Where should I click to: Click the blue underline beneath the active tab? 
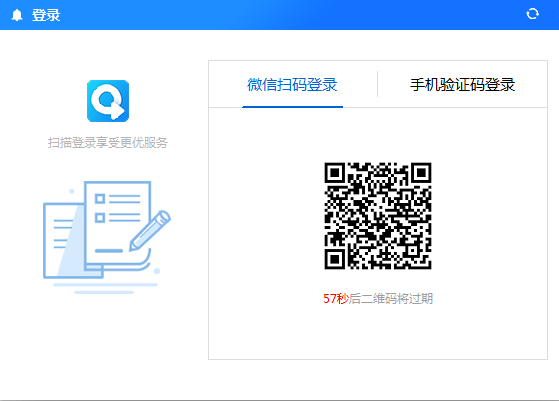[292, 107]
